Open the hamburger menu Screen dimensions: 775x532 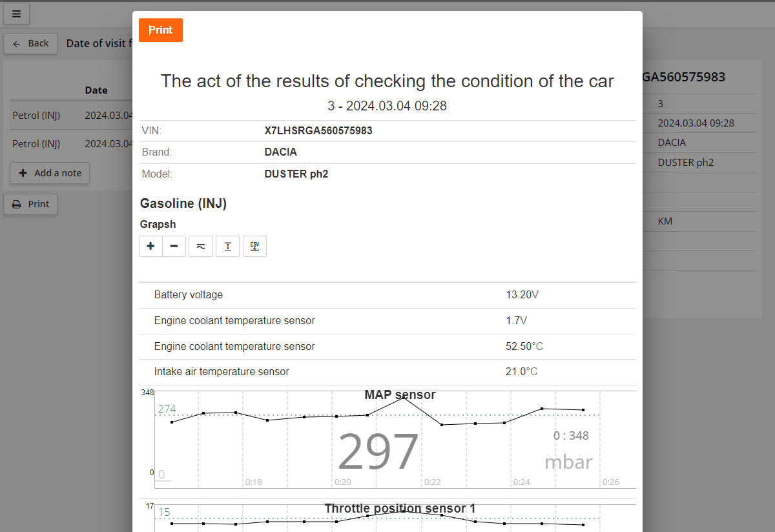[16, 14]
